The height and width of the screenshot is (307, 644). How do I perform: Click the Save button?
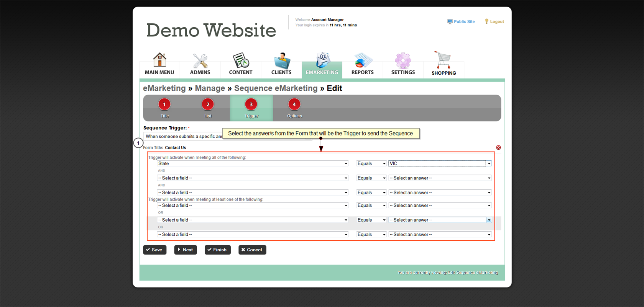click(x=154, y=250)
